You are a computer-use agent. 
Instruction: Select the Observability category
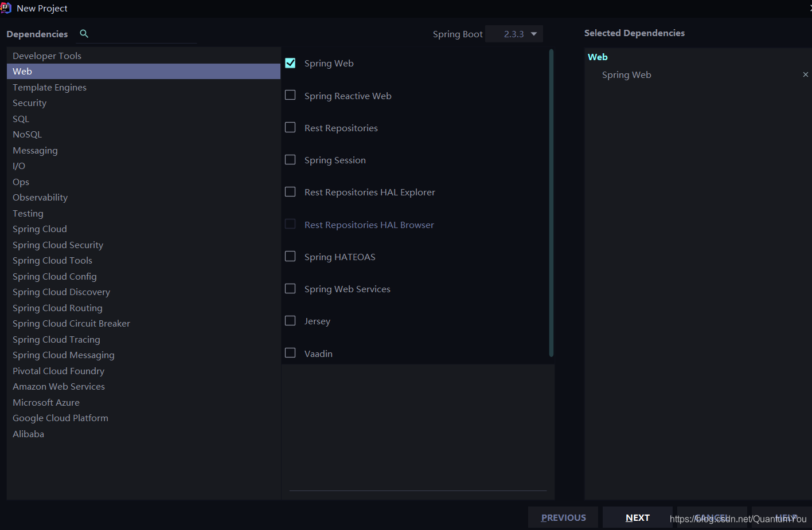[x=143, y=197]
